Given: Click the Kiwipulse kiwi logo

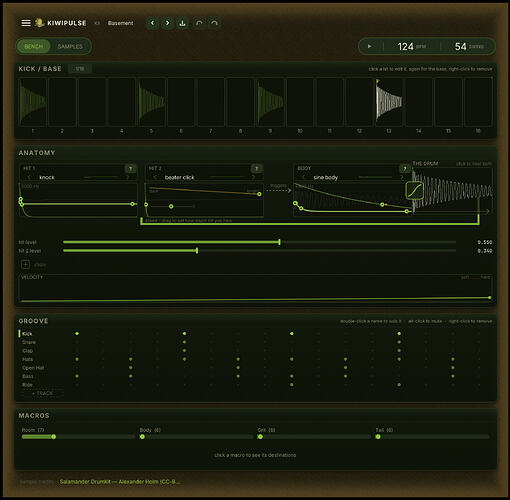Looking at the screenshot, I should pyautogui.click(x=40, y=23).
